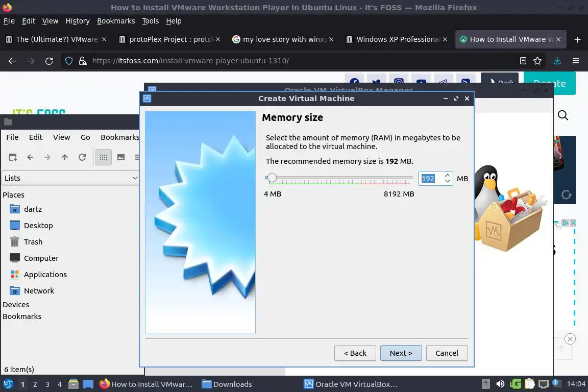Switch to workspace 3
This screenshot has width=588, height=392.
point(47,384)
